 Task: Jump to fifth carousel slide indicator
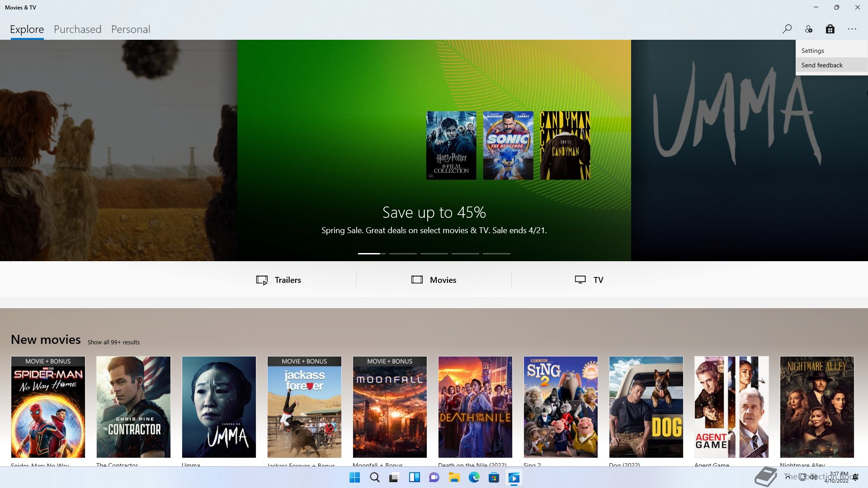coord(496,253)
